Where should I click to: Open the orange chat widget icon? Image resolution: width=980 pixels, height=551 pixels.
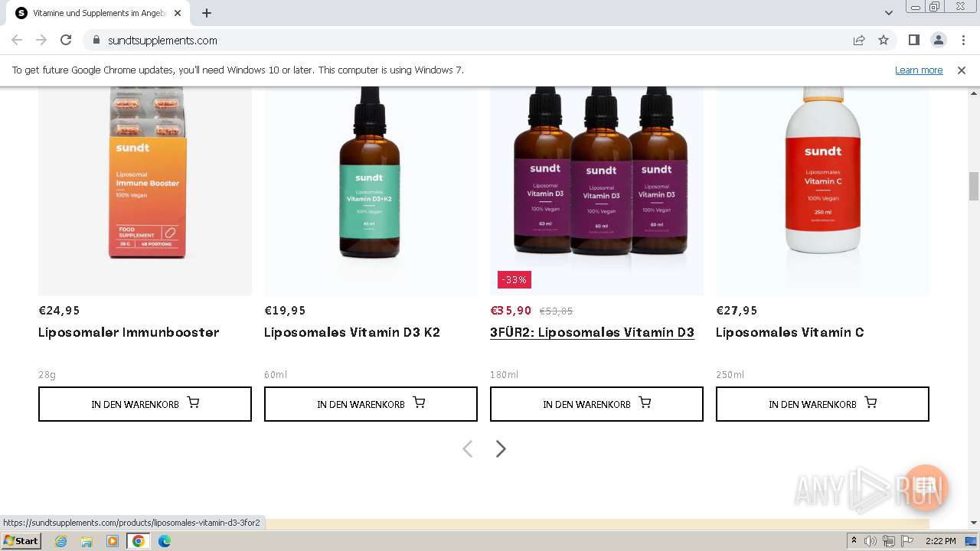[x=926, y=487]
